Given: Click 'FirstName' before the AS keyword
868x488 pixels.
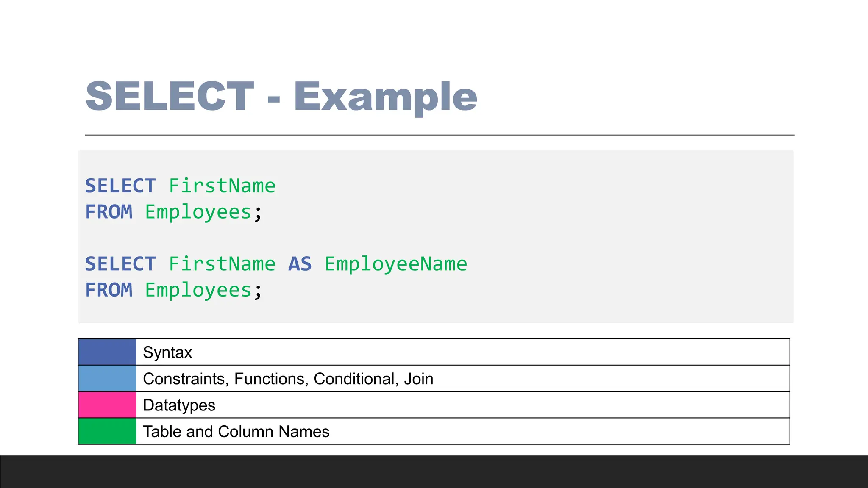Looking at the screenshot, I should click(222, 264).
